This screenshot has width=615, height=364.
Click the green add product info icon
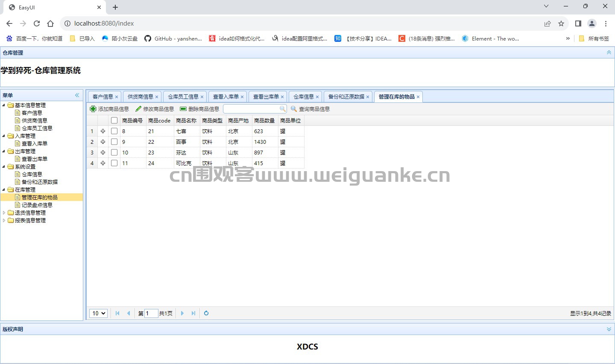click(x=93, y=109)
